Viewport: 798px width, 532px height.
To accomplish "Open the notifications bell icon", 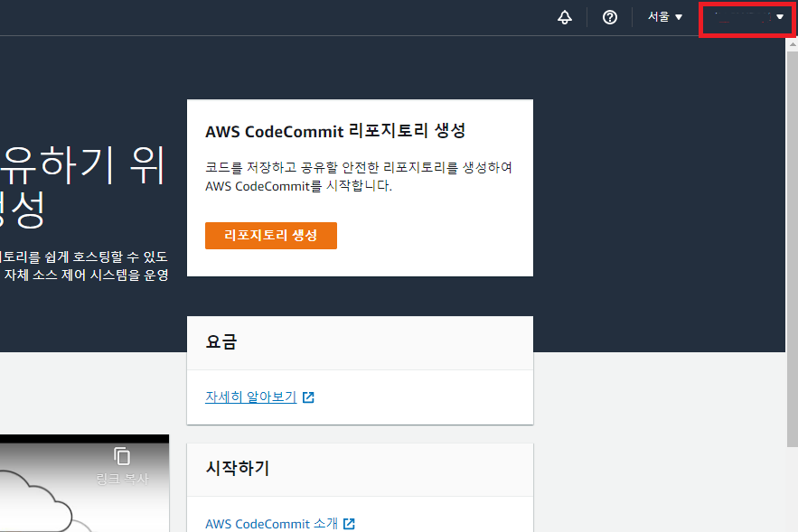I will 565,17.
